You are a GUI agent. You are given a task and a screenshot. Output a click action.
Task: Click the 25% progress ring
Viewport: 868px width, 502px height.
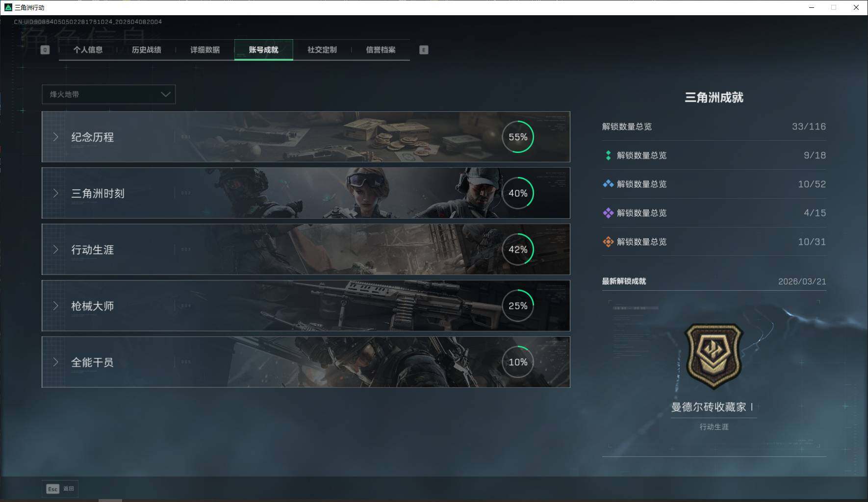518,306
